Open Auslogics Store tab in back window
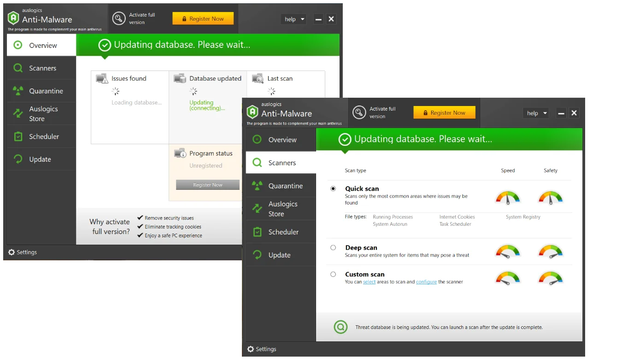622x364 pixels. [41, 114]
